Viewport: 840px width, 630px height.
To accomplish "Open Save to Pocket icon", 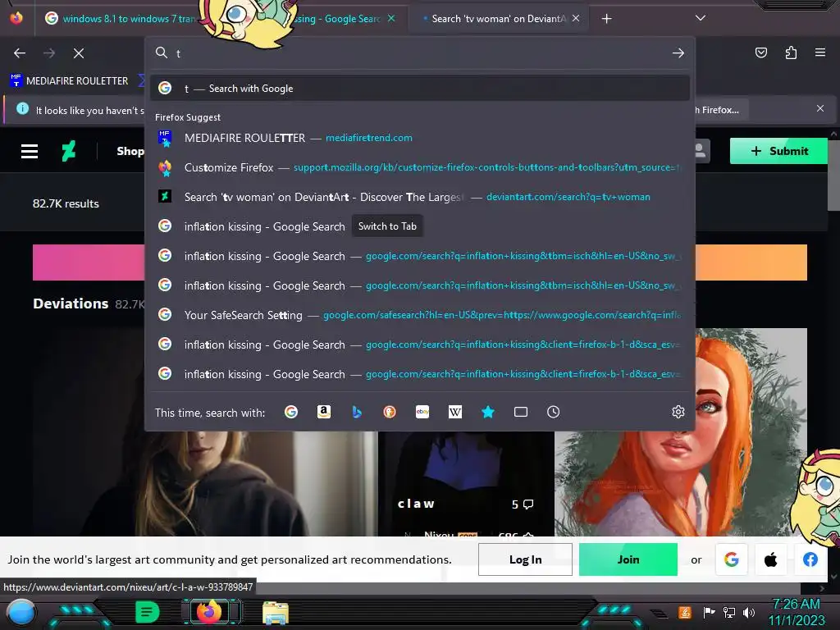I will [760, 52].
